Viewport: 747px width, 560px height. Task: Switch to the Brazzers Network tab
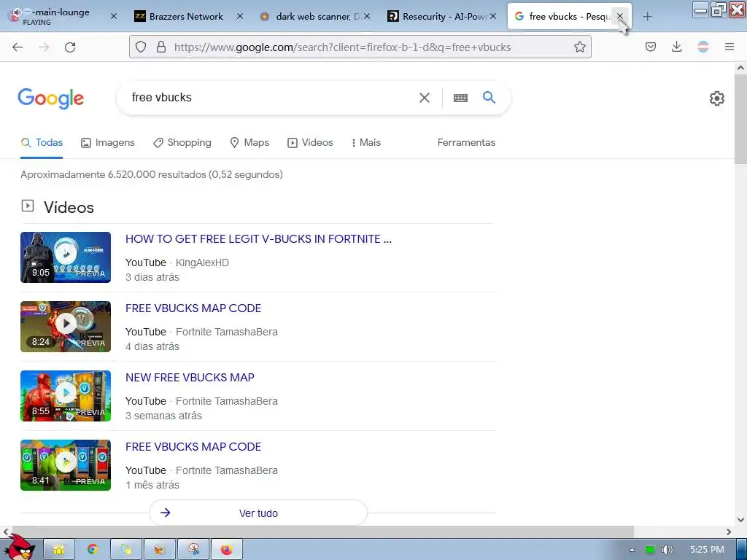(186, 16)
